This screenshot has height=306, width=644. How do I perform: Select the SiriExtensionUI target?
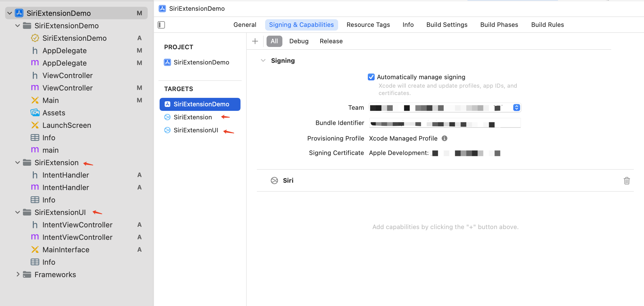coord(196,130)
